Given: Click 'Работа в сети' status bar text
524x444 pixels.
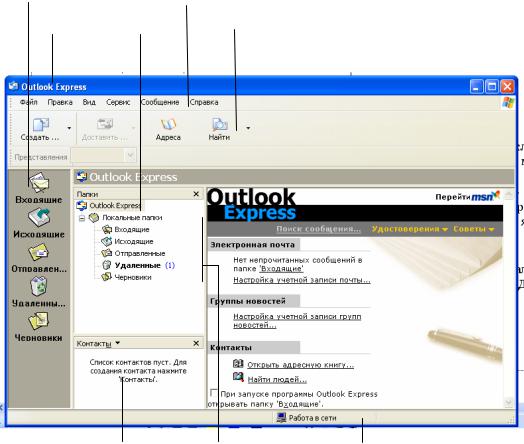Looking at the screenshot, I should pos(312,418).
